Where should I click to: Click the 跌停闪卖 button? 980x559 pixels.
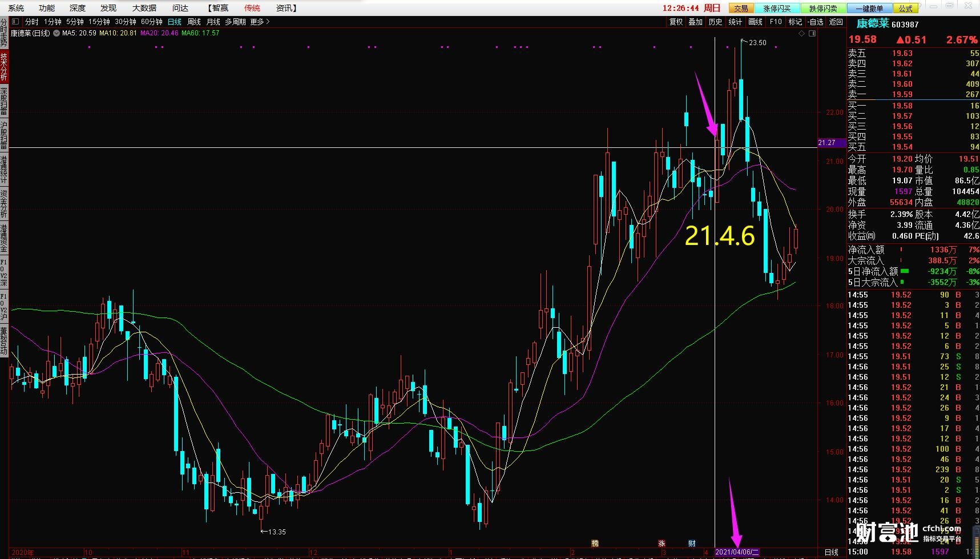[x=822, y=8]
